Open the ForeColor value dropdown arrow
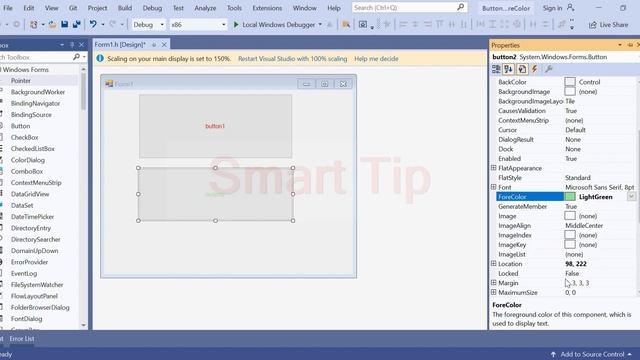Viewport: 640px width, 360px height. click(x=631, y=197)
